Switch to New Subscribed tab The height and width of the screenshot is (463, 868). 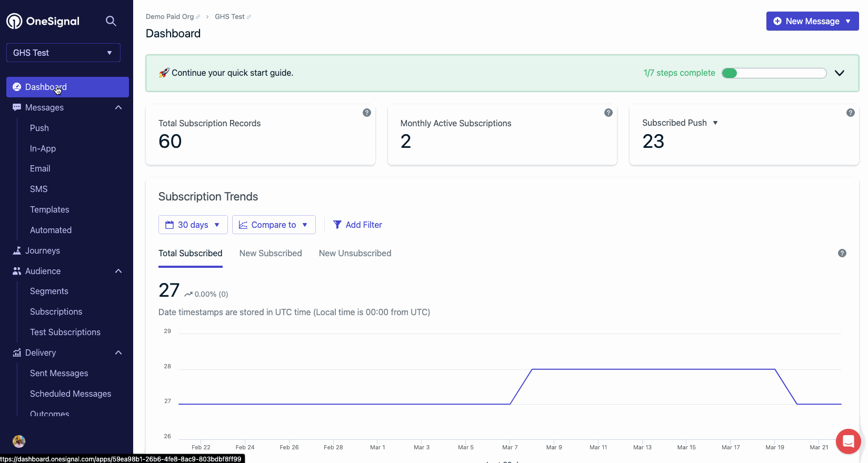(x=271, y=253)
